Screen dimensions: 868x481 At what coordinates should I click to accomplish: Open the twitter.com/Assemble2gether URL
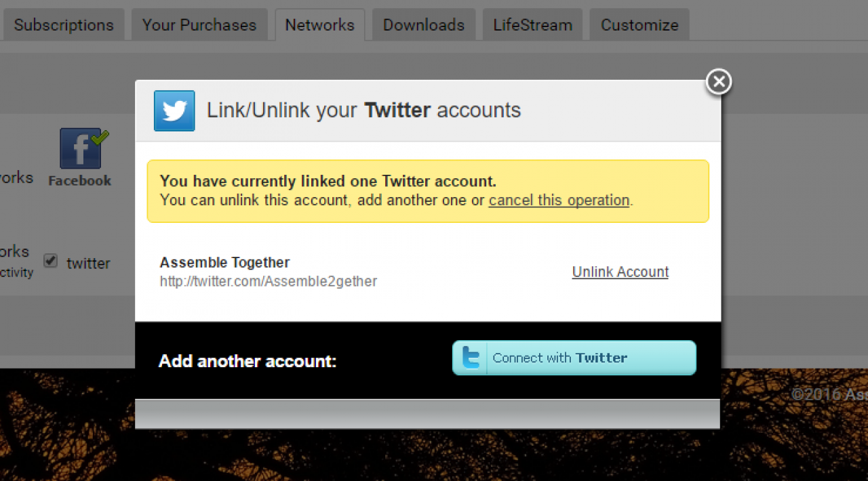coord(269,281)
